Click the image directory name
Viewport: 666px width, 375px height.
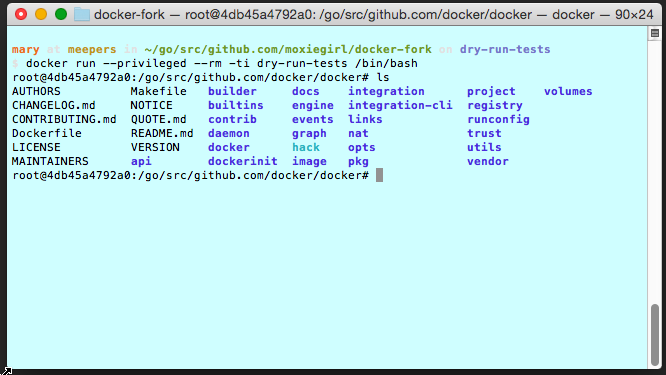pyautogui.click(x=309, y=161)
